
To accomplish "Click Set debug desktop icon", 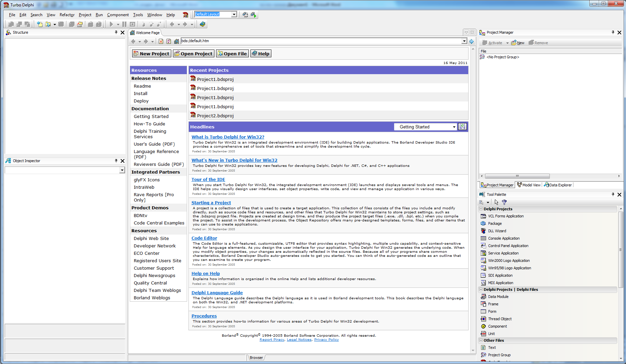I will pos(253,14).
